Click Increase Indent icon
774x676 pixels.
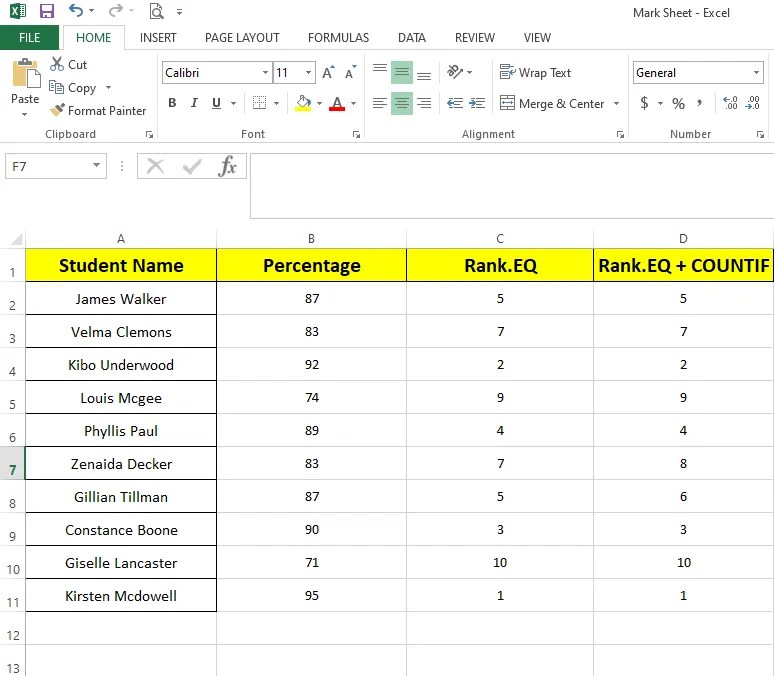pos(477,103)
